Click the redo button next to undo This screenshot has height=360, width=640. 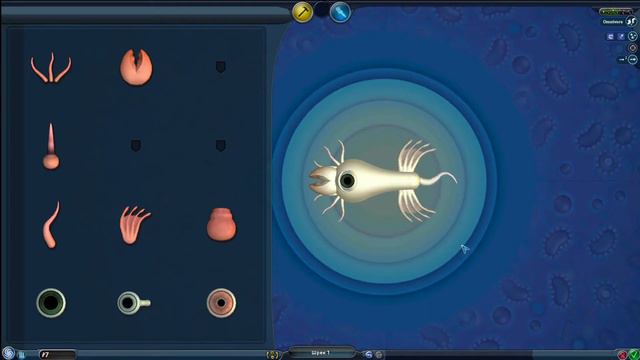coord(379,354)
